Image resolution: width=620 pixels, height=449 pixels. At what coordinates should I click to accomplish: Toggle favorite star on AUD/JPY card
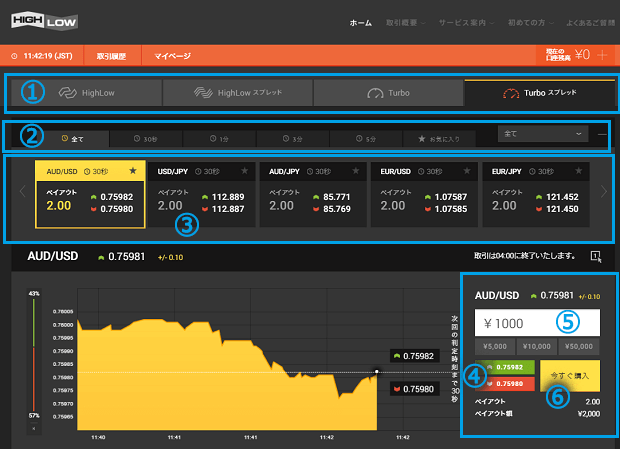click(x=355, y=171)
